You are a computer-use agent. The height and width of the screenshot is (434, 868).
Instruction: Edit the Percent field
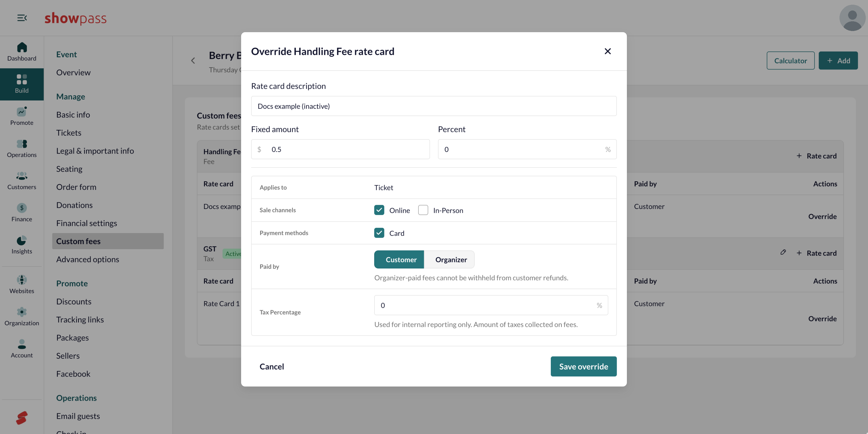pyautogui.click(x=527, y=149)
